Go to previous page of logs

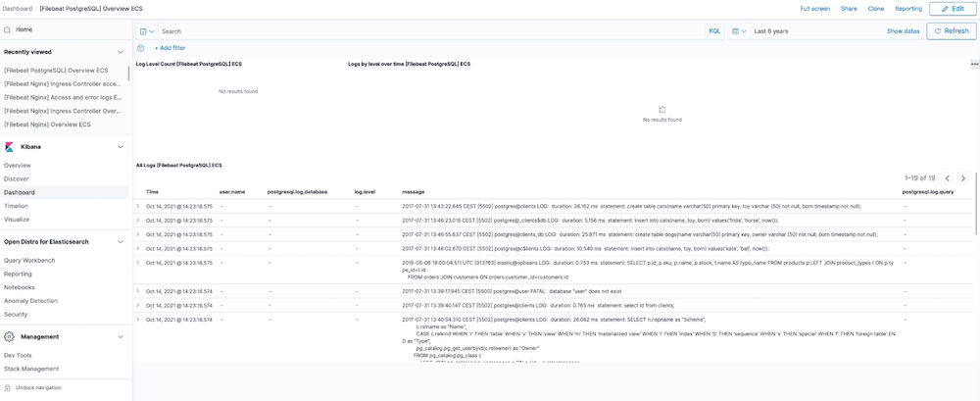pos(948,178)
